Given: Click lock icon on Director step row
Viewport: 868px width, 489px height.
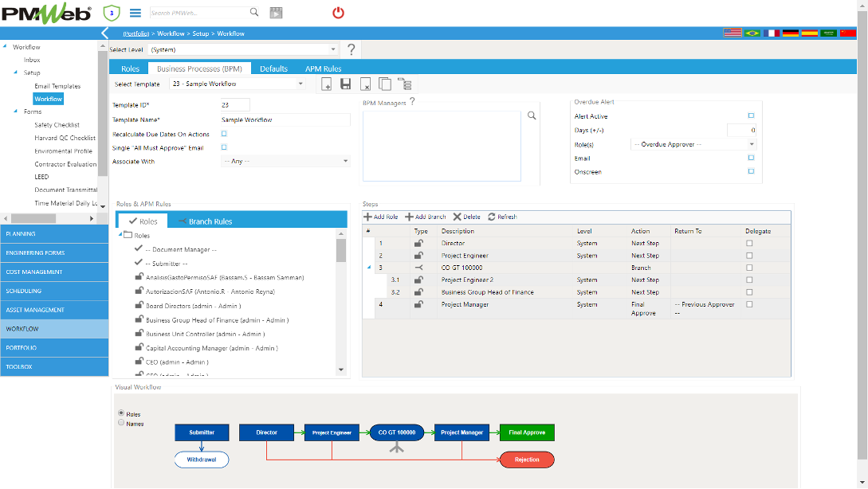Looking at the screenshot, I should coord(419,243).
